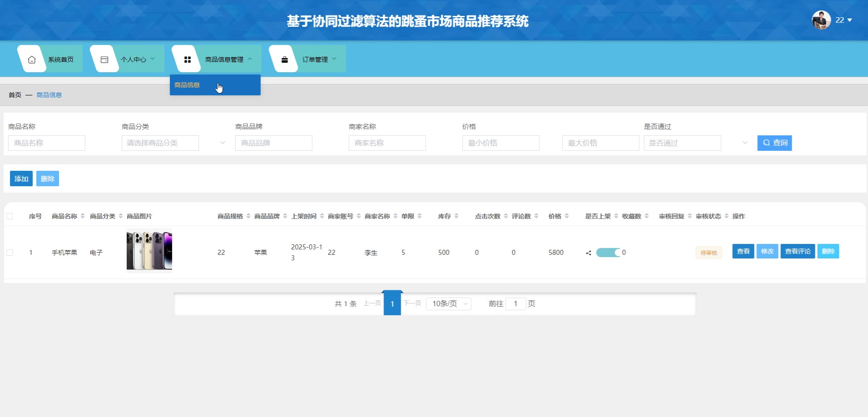Check the select-all checkbox in table header

pos(10,216)
